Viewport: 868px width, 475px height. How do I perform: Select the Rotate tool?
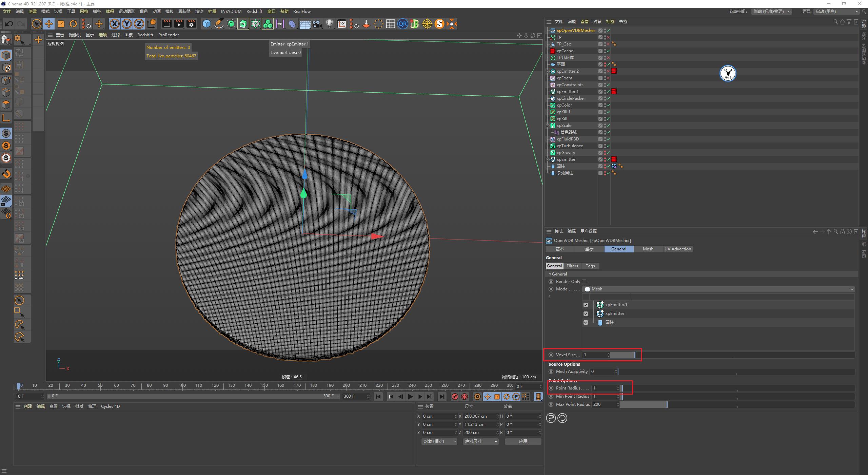(x=73, y=24)
